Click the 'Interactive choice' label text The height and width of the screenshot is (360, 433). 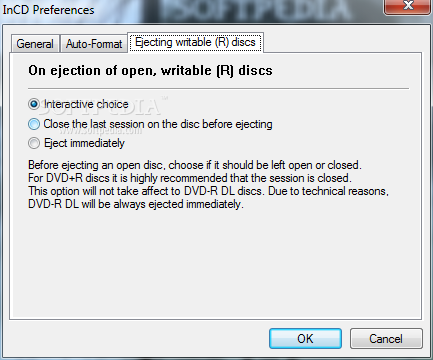[86, 104]
